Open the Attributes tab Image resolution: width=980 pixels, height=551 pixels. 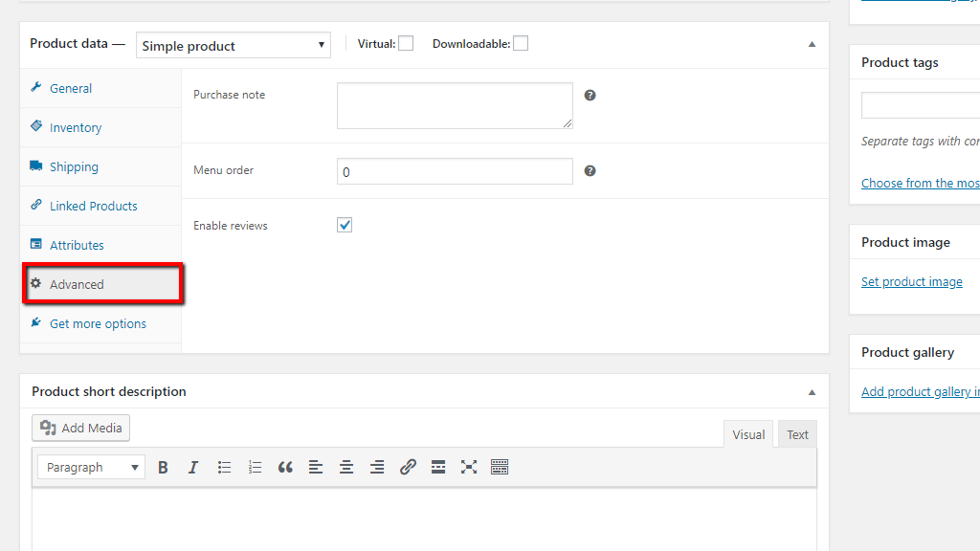click(100, 245)
